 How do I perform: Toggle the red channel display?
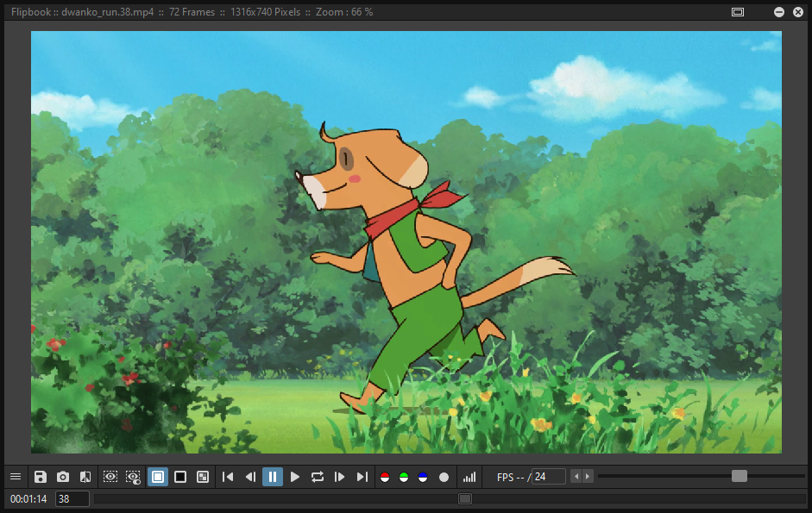tap(385, 478)
